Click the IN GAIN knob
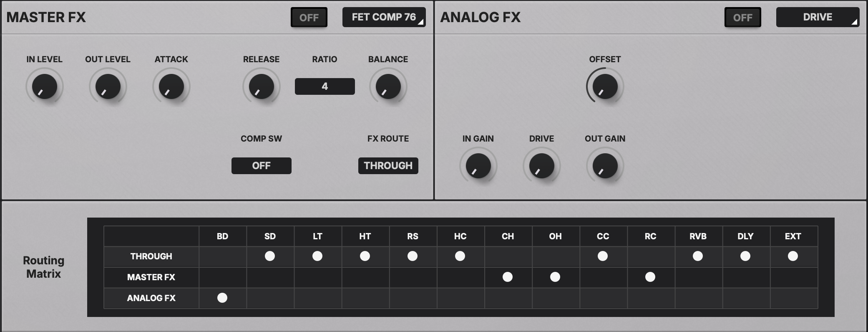Image resolution: width=868 pixels, height=332 pixels. coord(478,166)
